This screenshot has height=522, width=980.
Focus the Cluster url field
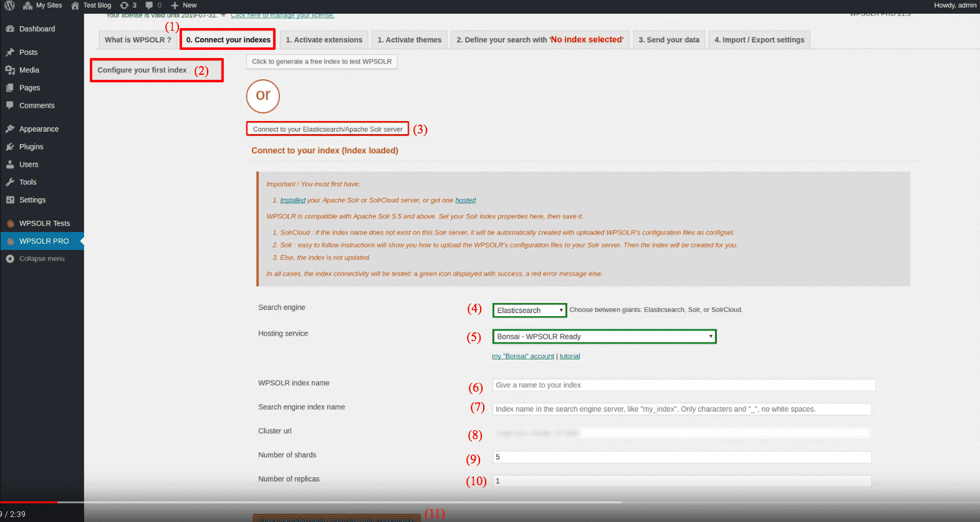pos(682,433)
